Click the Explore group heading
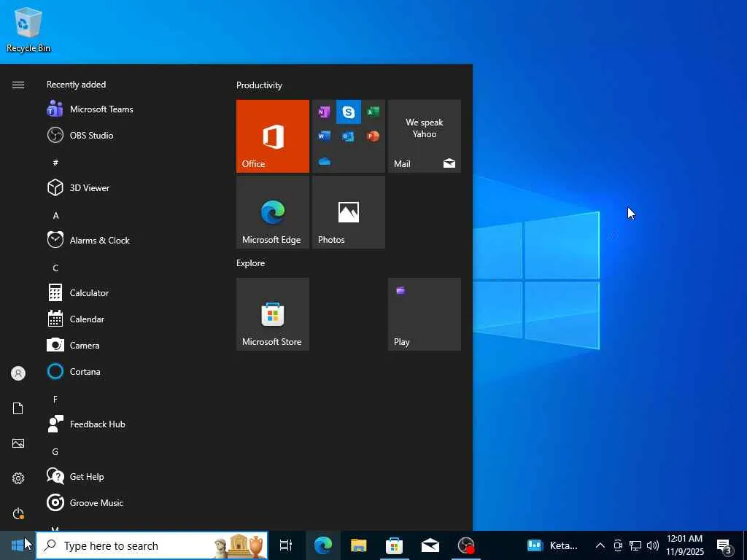747x560 pixels. pyautogui.click(x=251, y=262)
